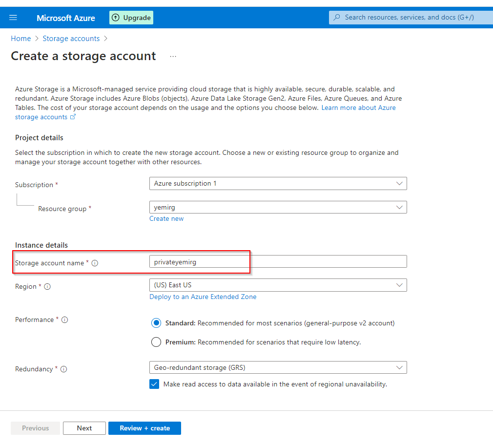Open the ellipsis more options
The height and width of the screenshot is (448, 493).
pyautogui.click(x=173, y=57)
